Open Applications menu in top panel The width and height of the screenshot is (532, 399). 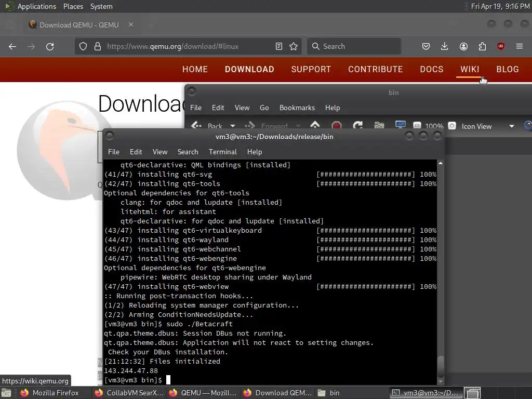click(x=37, y=6)
